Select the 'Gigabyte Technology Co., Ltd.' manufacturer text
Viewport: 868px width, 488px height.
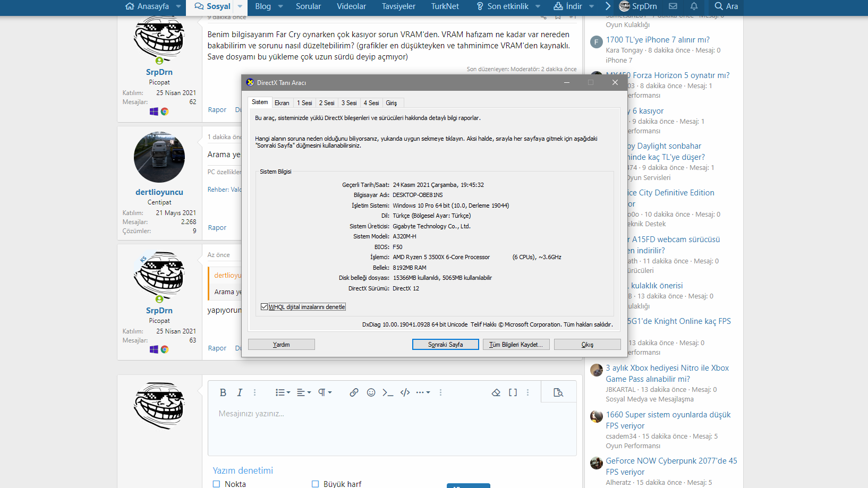(432, 226)
